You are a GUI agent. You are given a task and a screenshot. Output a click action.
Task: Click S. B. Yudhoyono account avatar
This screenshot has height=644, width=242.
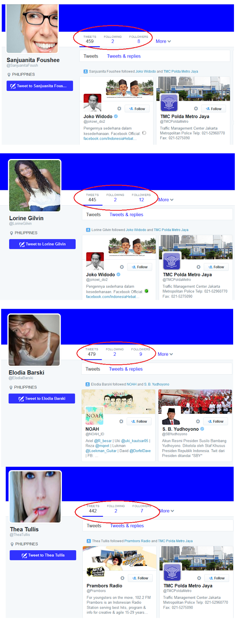point(171,416)
